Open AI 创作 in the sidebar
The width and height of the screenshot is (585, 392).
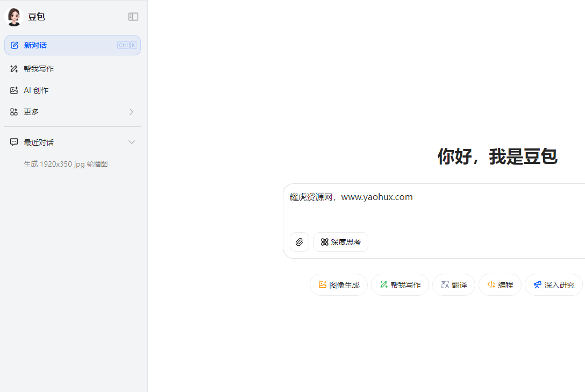click(36, 90)
